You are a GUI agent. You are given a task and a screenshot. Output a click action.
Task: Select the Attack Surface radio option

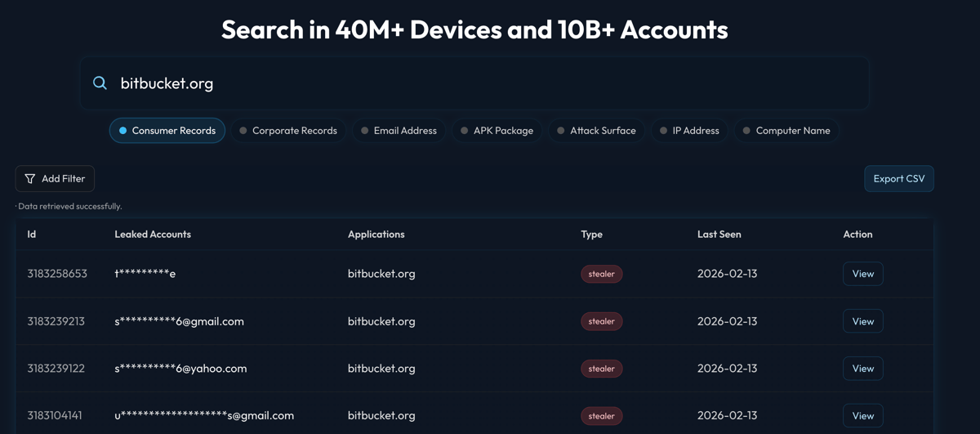596,131
